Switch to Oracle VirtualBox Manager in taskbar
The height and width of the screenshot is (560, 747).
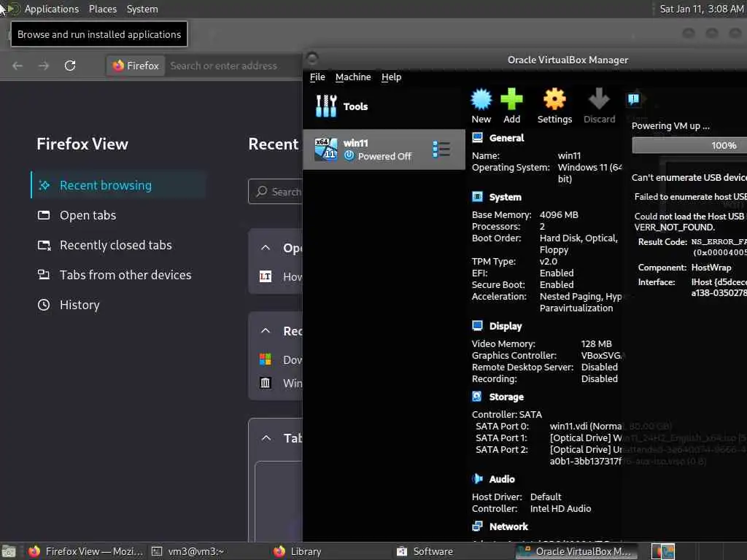coord(576,551)
